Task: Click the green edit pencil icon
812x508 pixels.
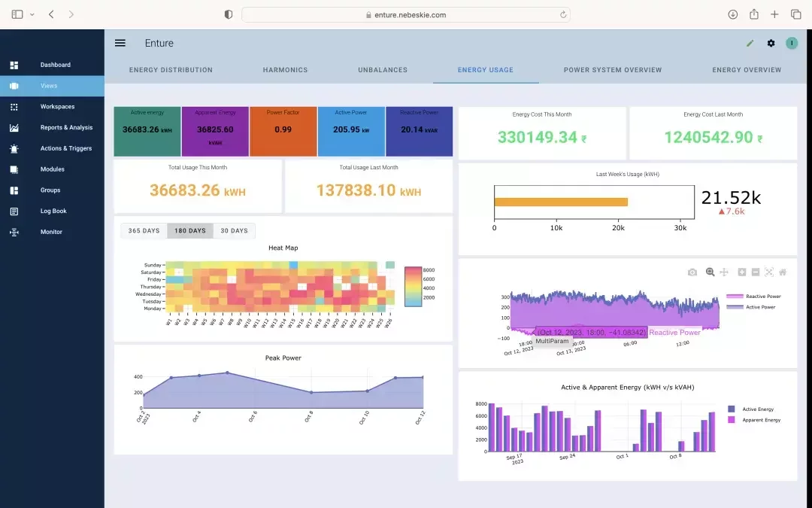Action: pyautogui.click(x=750, y=44)
